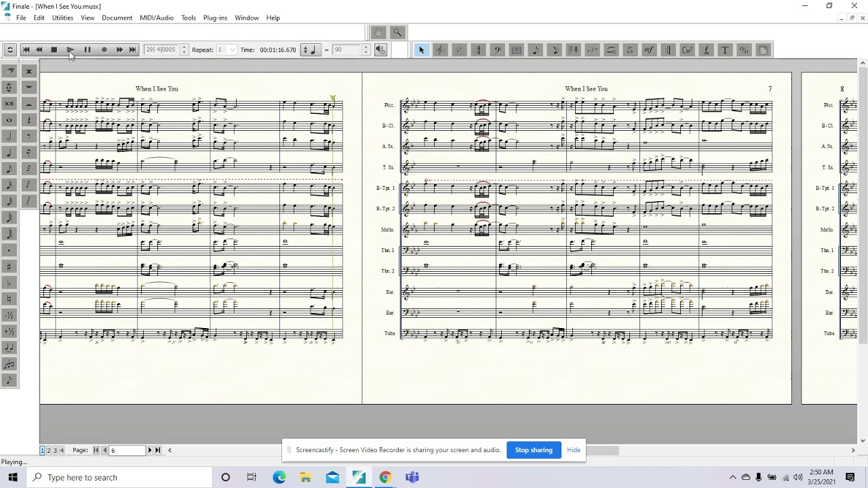Pick the quarter rest in rests palette

[29, 119]
